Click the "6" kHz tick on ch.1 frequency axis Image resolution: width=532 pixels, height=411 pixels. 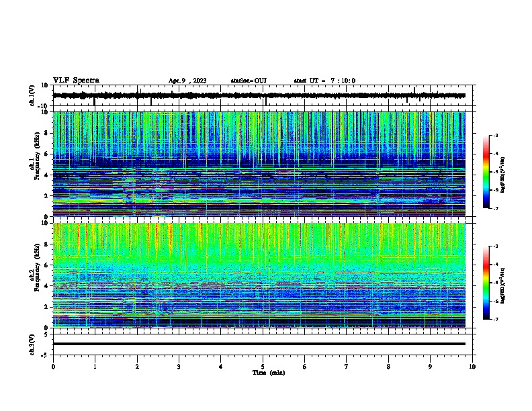(x=46, y=154)
